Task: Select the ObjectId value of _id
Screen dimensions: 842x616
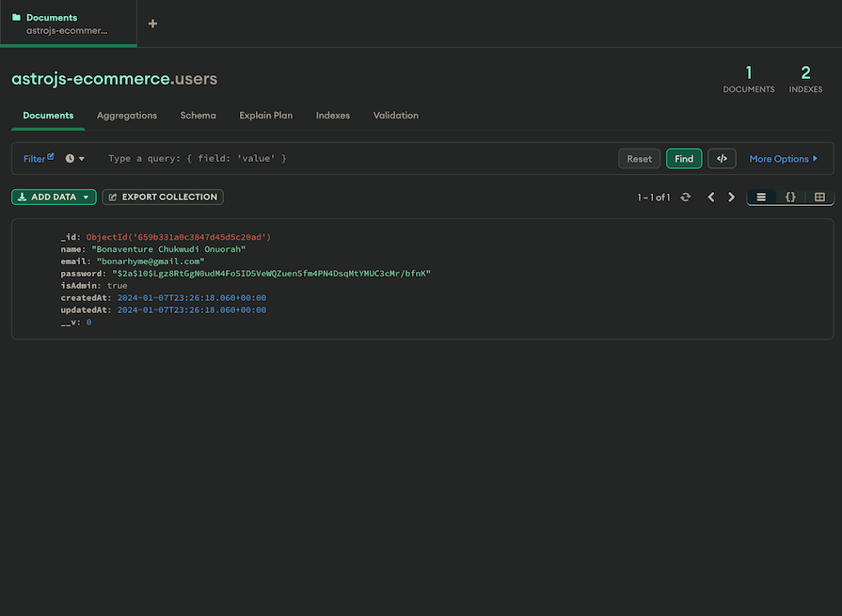Action: pyautogui.click(x=179, y=237)
